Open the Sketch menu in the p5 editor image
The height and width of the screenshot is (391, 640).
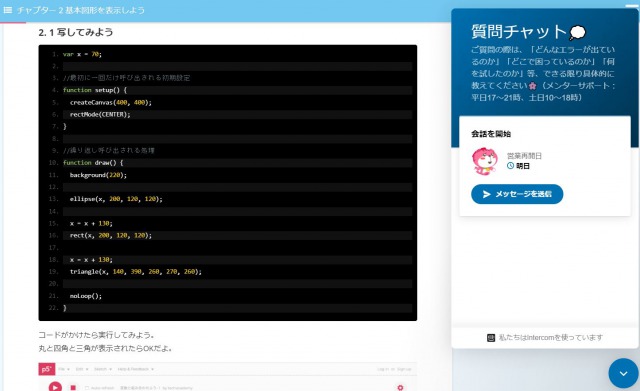click(102, 369)
